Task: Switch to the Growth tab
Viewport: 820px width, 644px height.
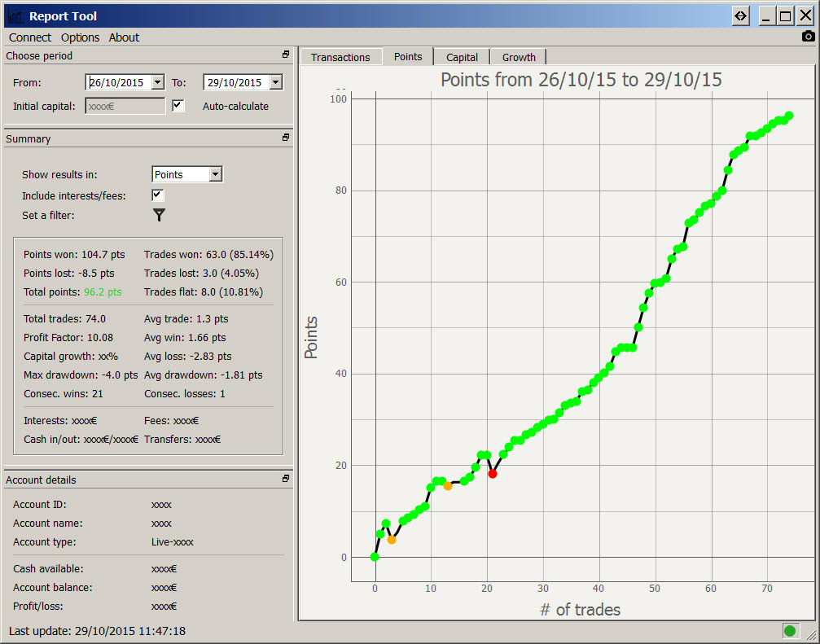Action: point(519,57)
